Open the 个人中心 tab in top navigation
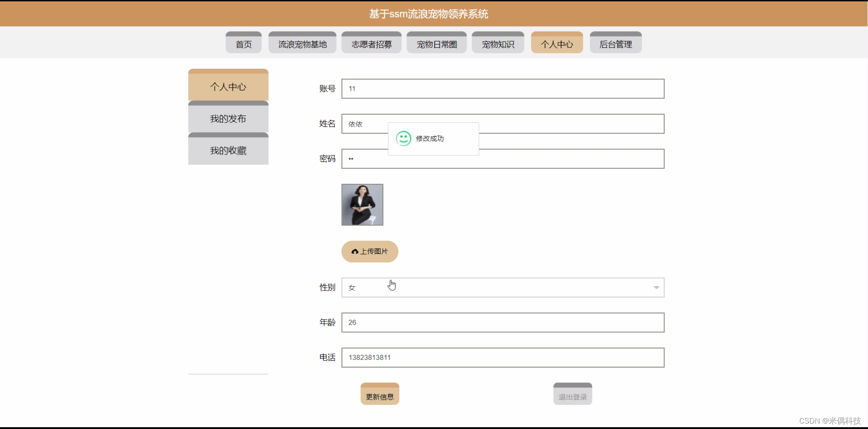868x429 pixels. click(x=557, y=42)
